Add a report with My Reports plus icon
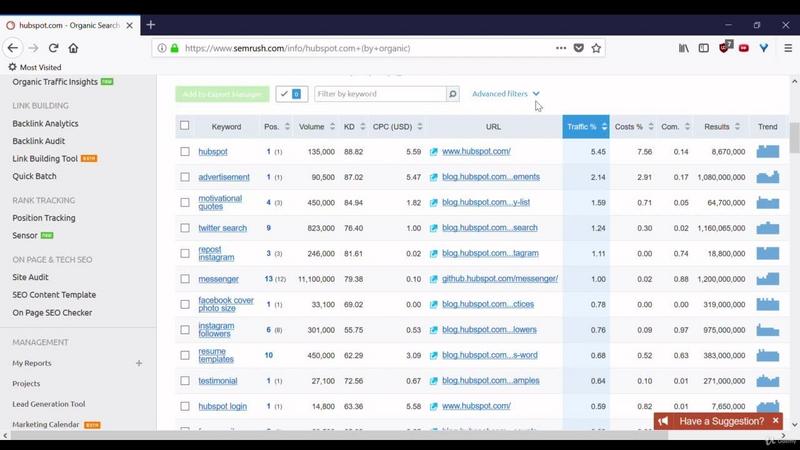The width and height of the screenshot is (800, 450). click(139, 363)
